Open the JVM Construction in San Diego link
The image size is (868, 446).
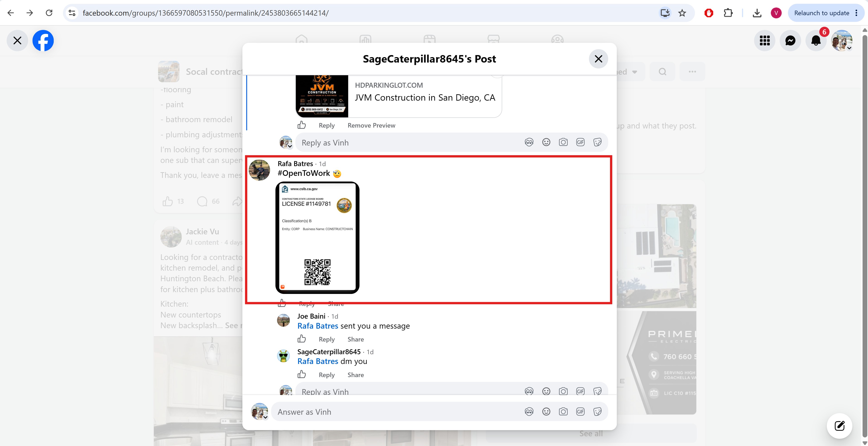click(x=425, y=98)
